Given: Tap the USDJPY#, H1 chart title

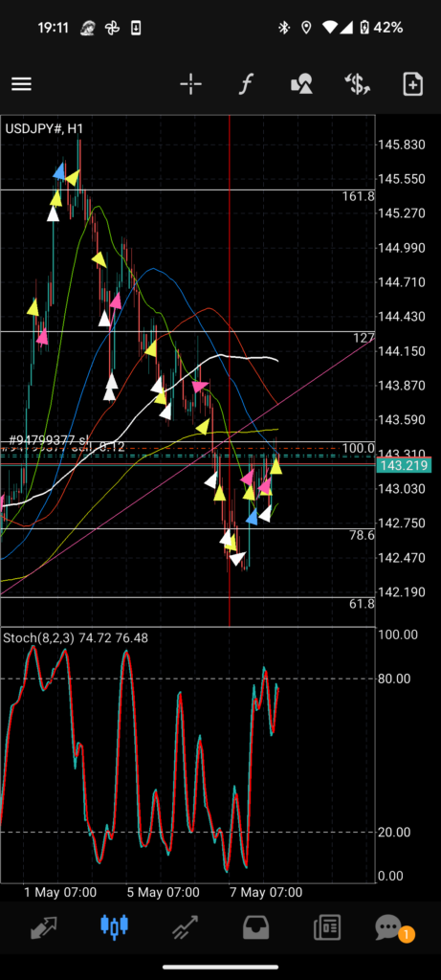Looking at the screenshot, I should (x=44, y=129).
